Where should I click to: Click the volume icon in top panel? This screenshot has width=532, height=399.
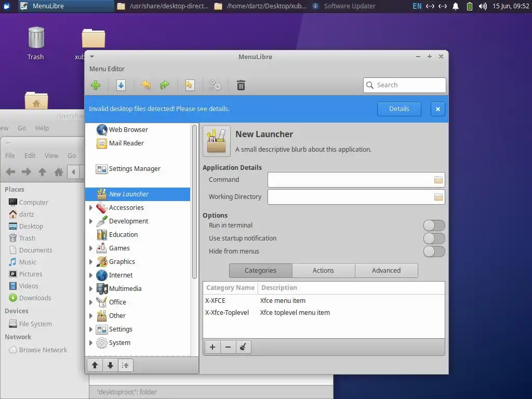coord(483,6)
